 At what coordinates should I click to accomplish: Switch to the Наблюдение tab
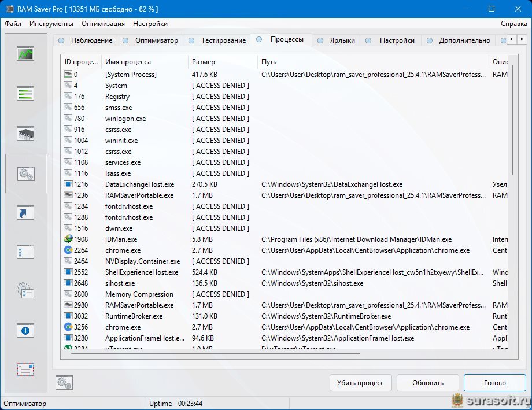coord(85,40)
